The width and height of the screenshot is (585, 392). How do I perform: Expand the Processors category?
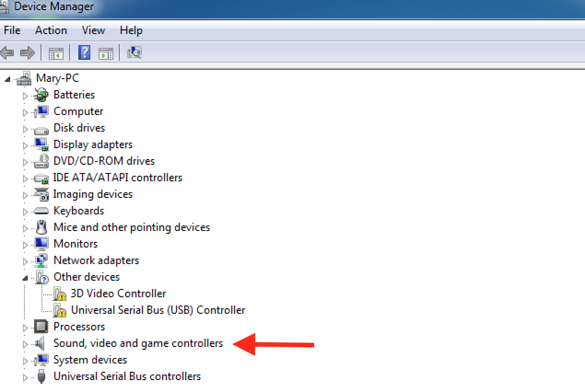[25, 328]
